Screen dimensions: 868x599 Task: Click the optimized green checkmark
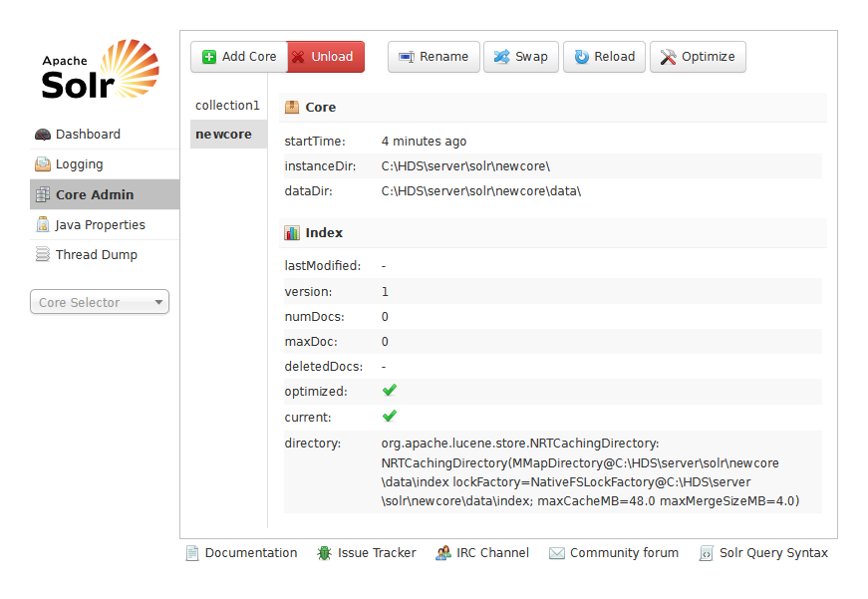click(390, 391)
